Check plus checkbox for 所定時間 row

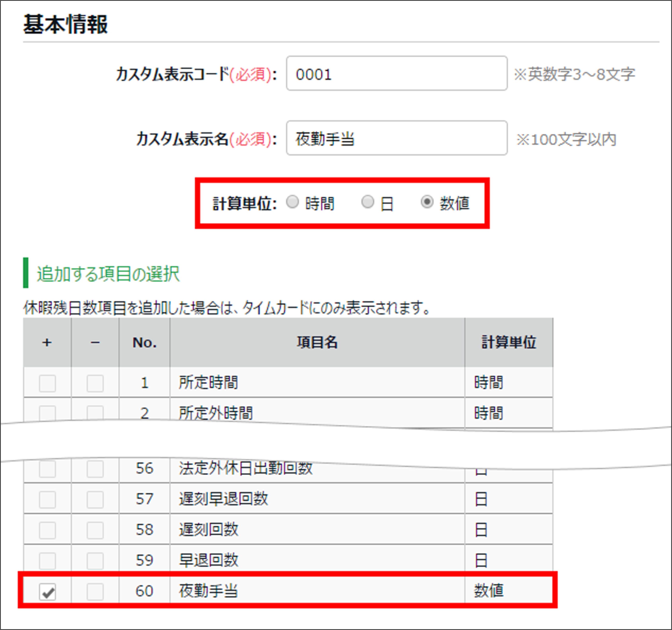[x=47, y=383]
